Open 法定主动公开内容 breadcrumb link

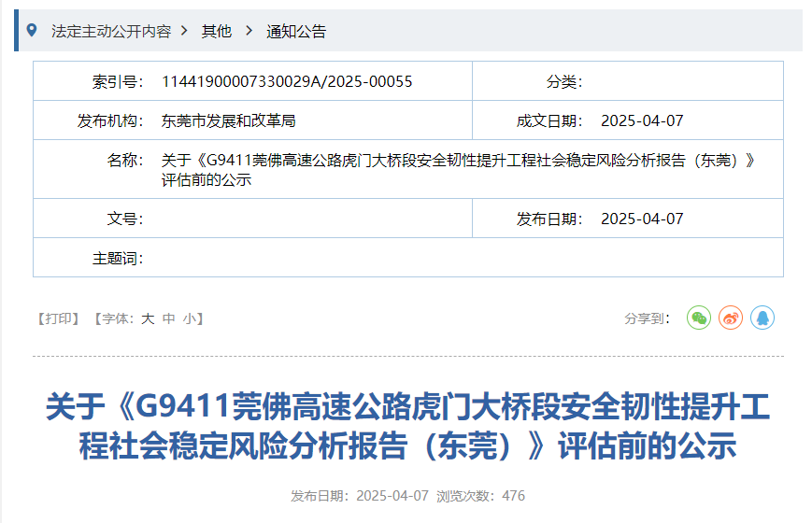pos(111,31)
